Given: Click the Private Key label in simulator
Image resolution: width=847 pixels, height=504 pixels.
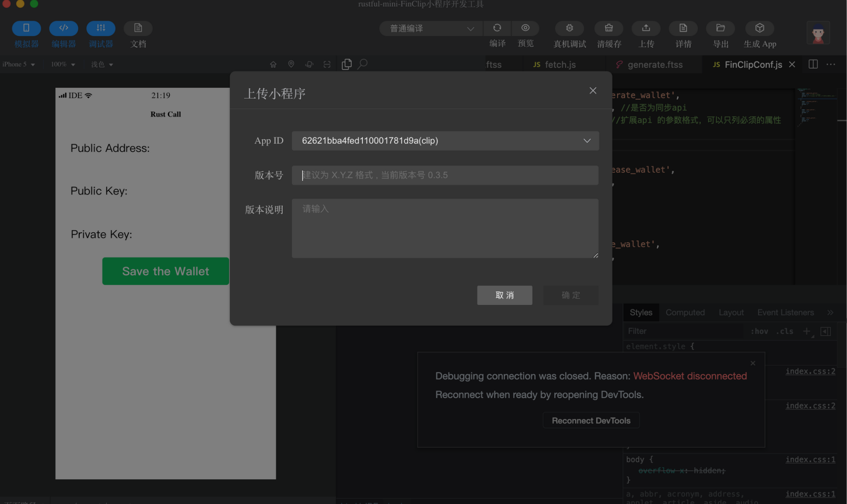Looking at the screenshot, I should tap(101, 234).
